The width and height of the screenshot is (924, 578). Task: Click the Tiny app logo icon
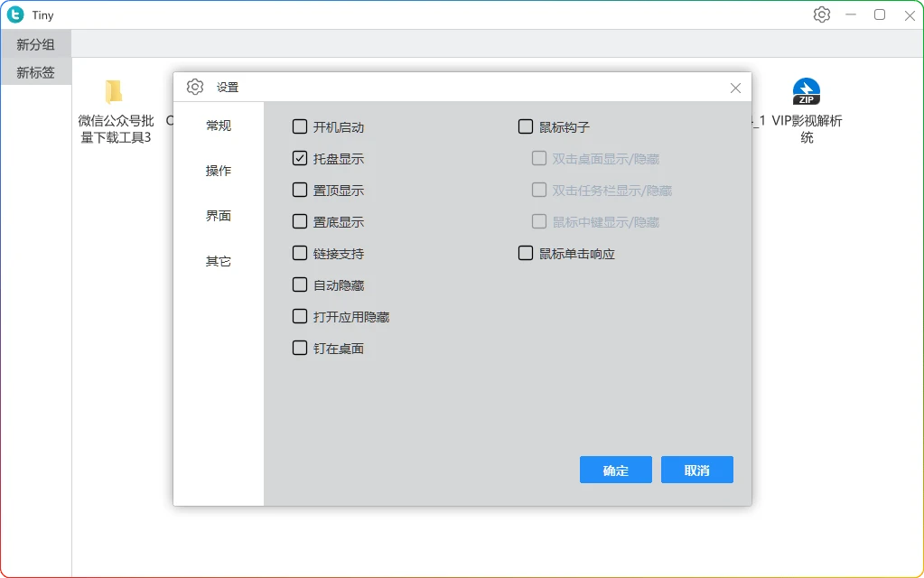(15, 14)
